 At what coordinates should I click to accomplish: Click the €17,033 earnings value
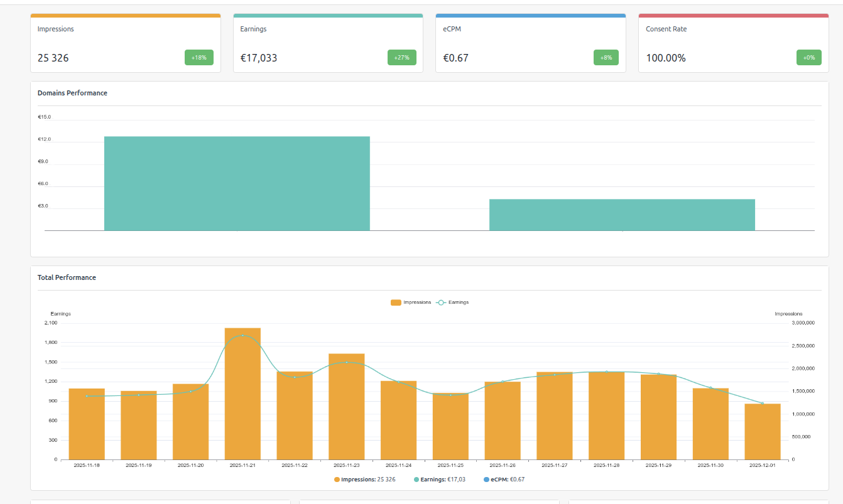click(x=259, y=58)
